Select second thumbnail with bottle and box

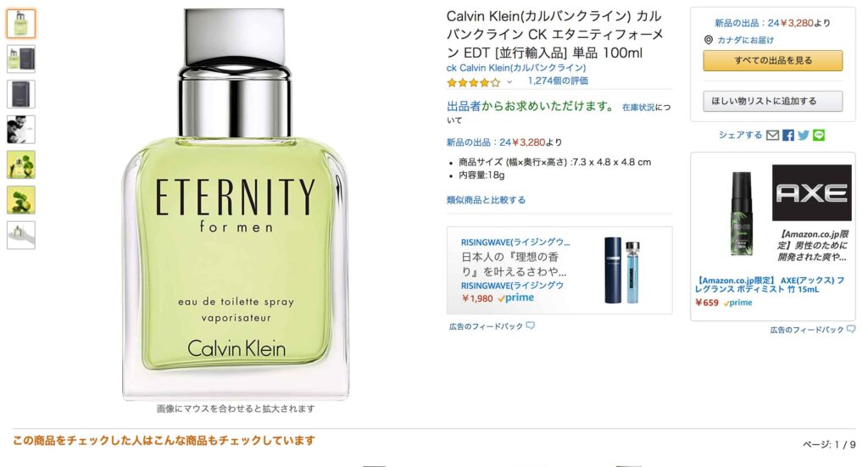[21, 58]
